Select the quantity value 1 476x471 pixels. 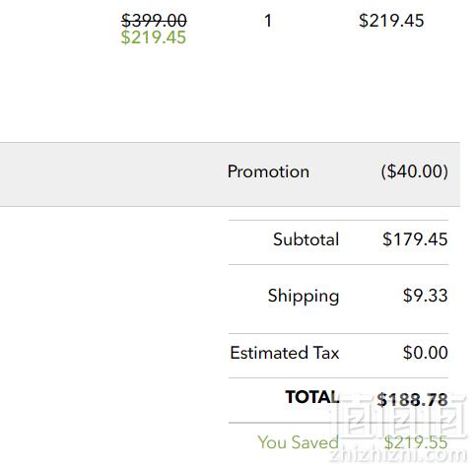coord(268,21)
